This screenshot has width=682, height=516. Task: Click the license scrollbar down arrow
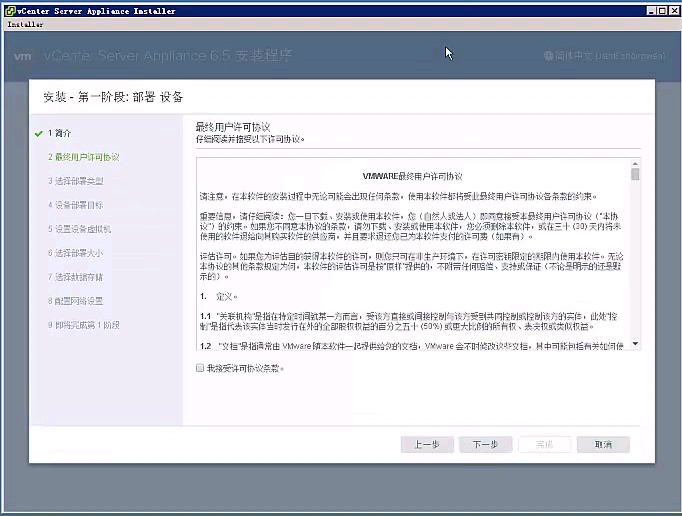635,344
